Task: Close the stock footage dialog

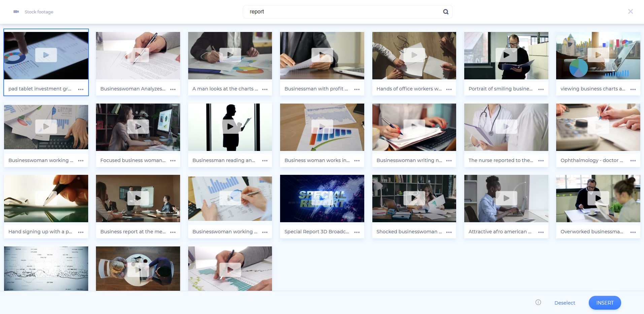Action: [x=630, y=11]
